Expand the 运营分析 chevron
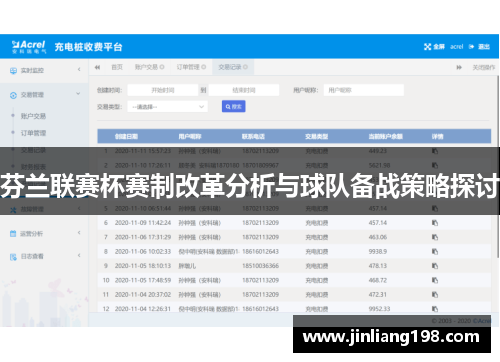Viewport: 500px width, 362px height. tap(79, 232)
